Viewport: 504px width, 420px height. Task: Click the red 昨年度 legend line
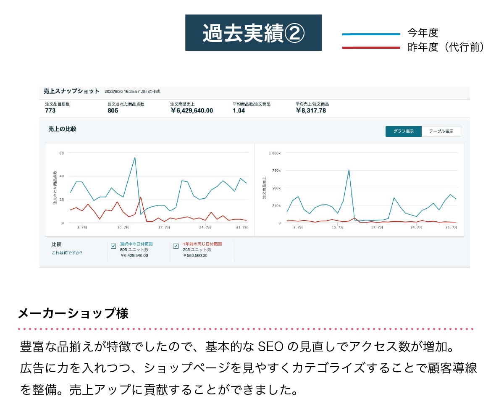point(371,47)
